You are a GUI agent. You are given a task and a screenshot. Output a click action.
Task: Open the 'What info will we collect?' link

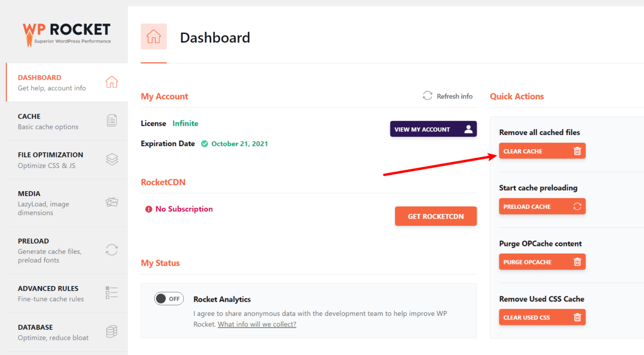click(x=257, y=324)
